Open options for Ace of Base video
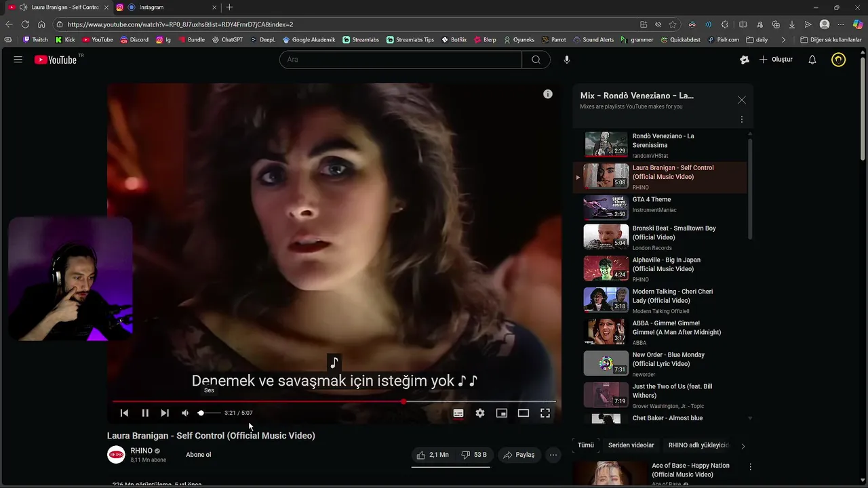The height and width of the screenshot is (488, 868). (x=751, y=466)
